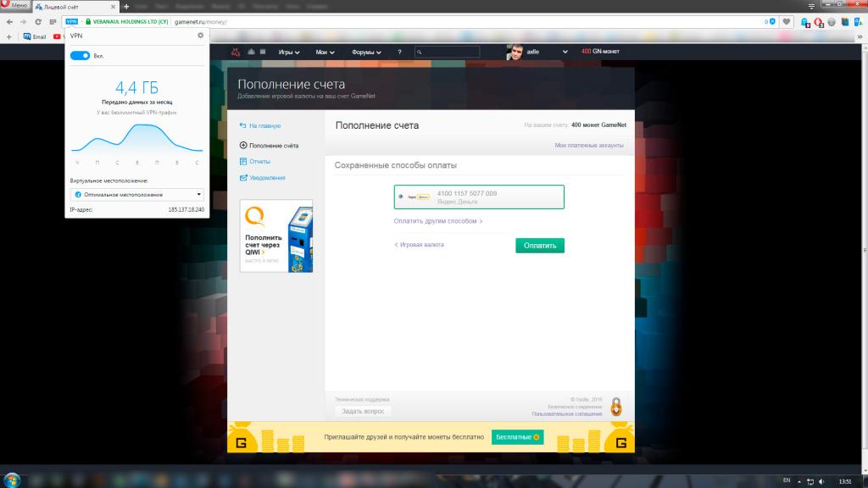
Task: Click the volume speaker icon in tray
Action: point(822,481)
